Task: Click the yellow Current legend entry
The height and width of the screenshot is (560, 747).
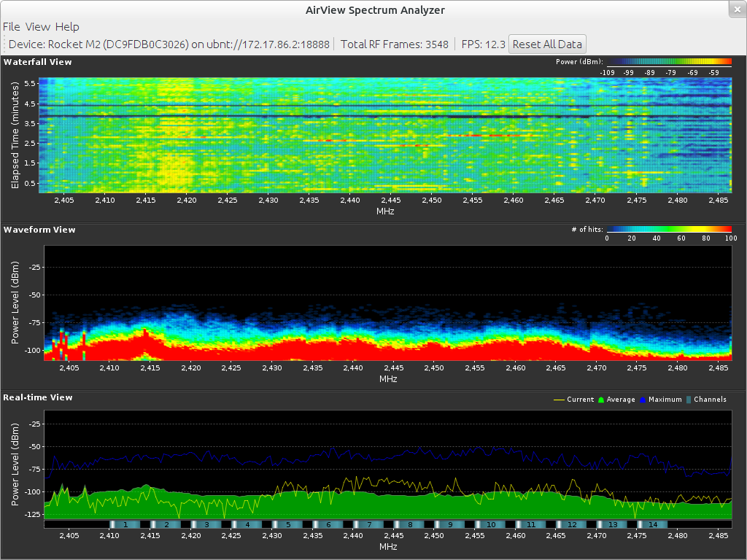Action: pos(580,400)
